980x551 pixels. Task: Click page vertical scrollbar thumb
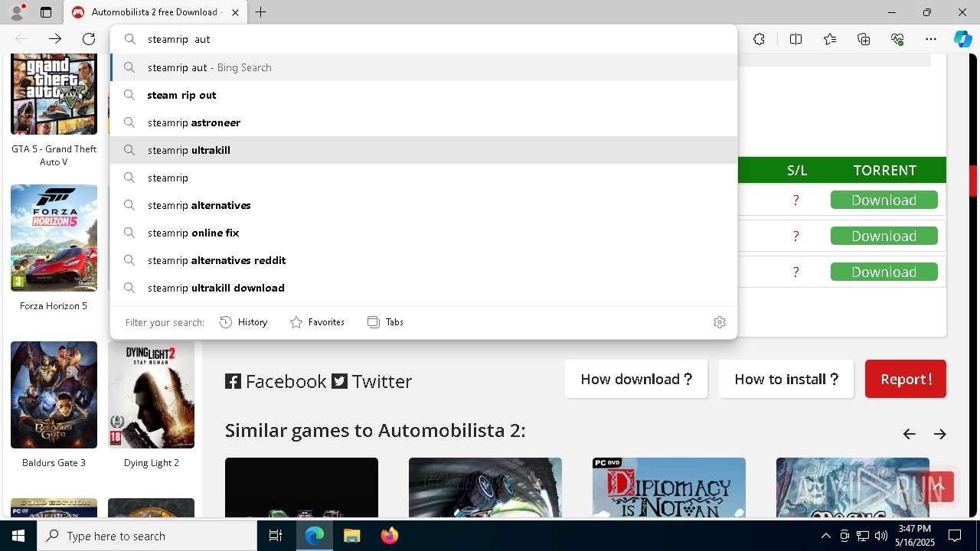pyautogui.click(x=973, y=181)
